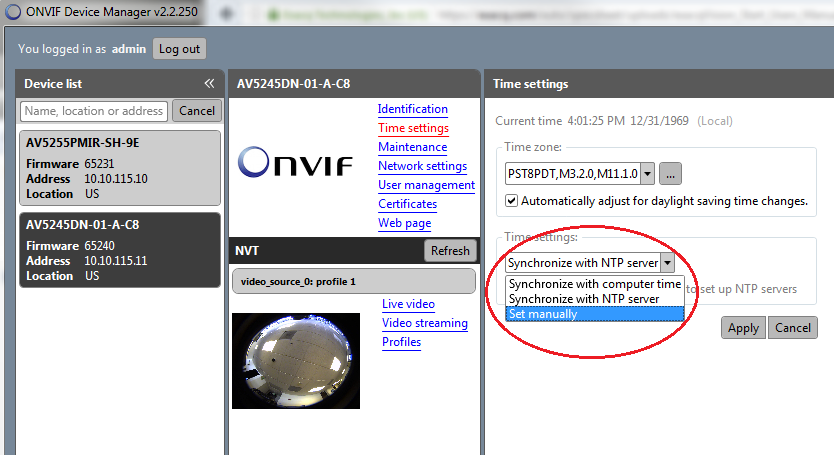
Task: Select the Set manually option
Action: click(x=595, y=314)
